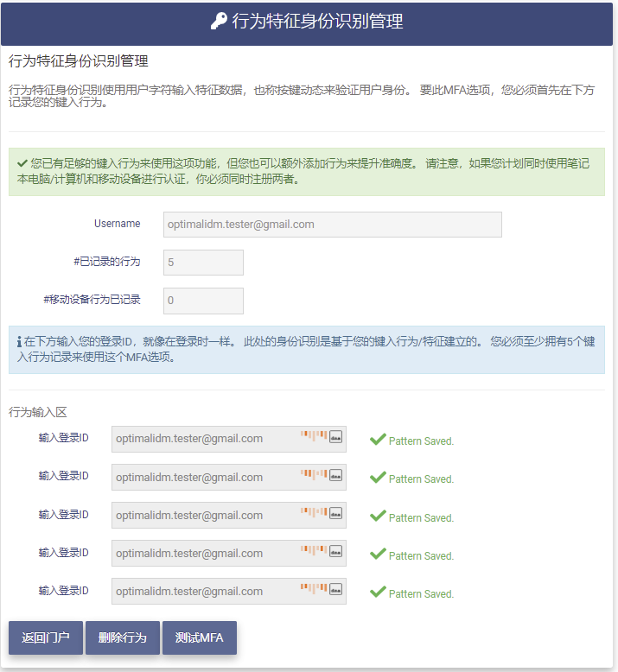Focus the Username field

(332, 225)
